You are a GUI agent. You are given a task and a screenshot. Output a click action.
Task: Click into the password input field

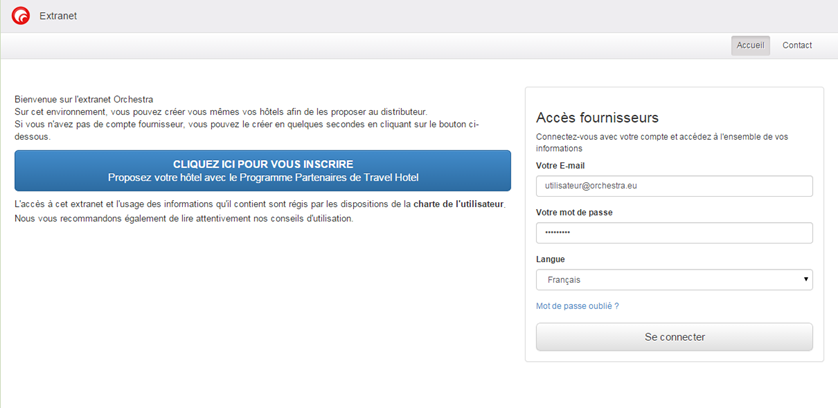tap(674, 233)
